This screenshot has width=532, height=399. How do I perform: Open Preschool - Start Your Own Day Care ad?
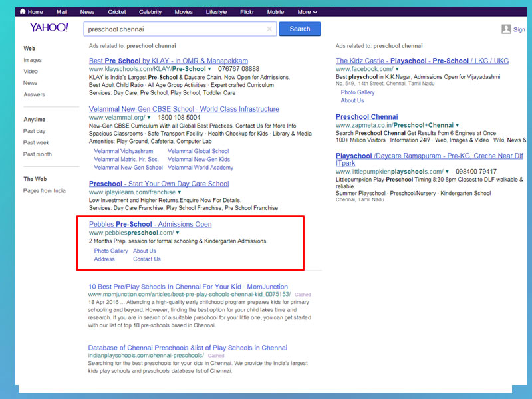tap(159, 184)
